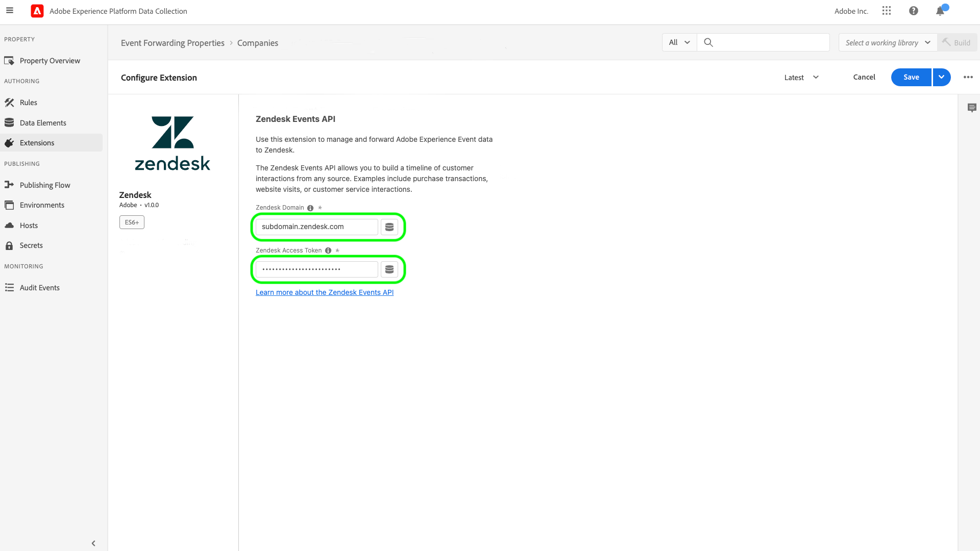Click the info icon next to Zendesk Domain
The image size is (980, 551).
310,208
